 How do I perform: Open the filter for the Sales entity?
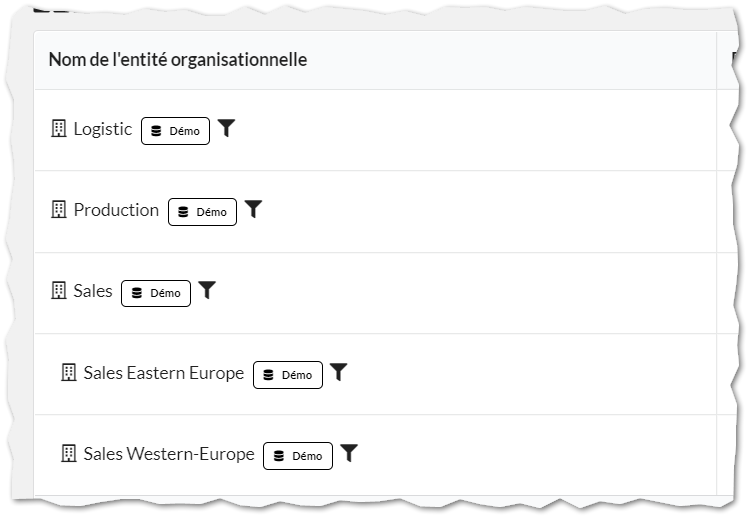tap(207, 290)
